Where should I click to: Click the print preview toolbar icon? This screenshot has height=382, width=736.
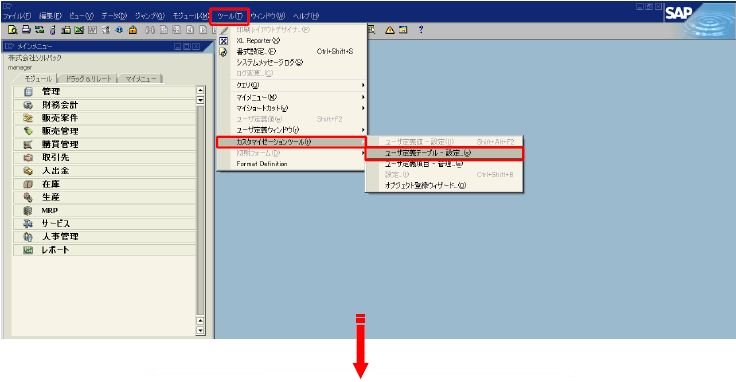[x=13, y=30]
